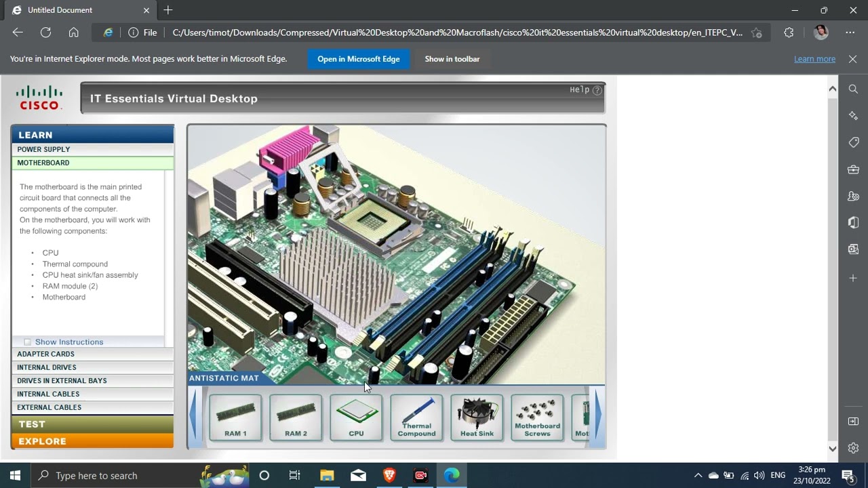
Task: Show hidden tray icons chevron
Action: (698, 475)
